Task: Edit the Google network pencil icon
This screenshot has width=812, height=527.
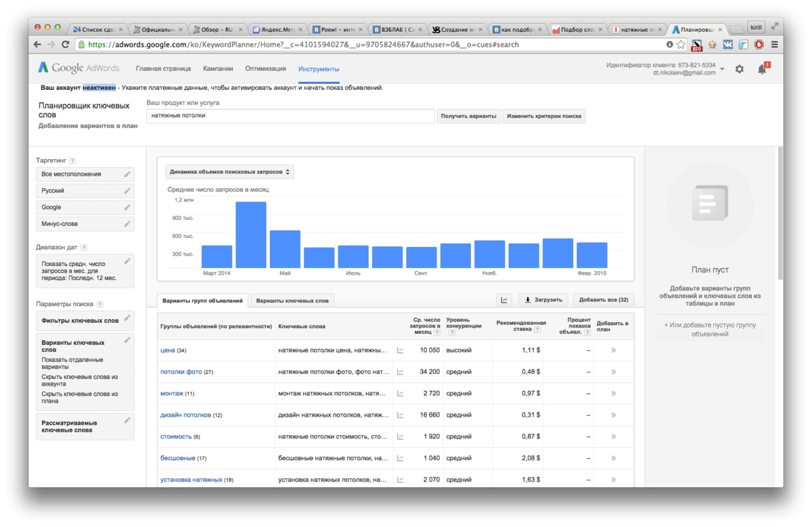Action: tap(127, 208)
